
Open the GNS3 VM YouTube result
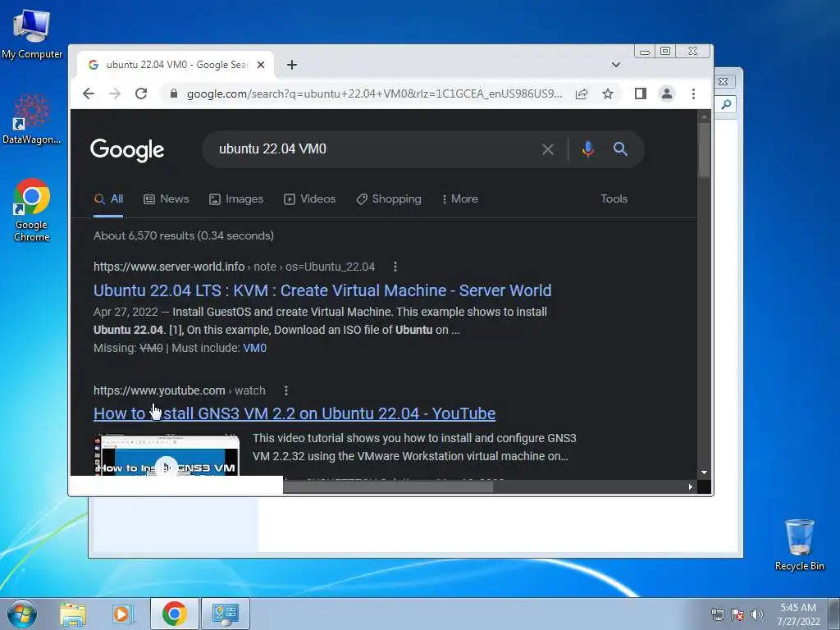click(294, 413)
